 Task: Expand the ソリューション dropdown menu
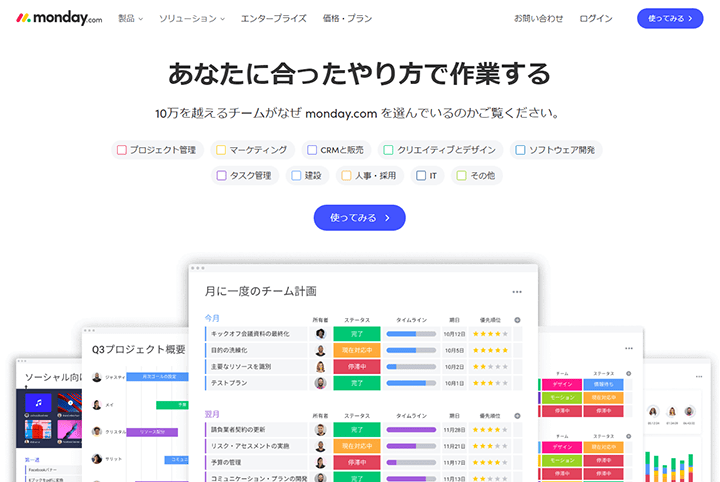192,18
